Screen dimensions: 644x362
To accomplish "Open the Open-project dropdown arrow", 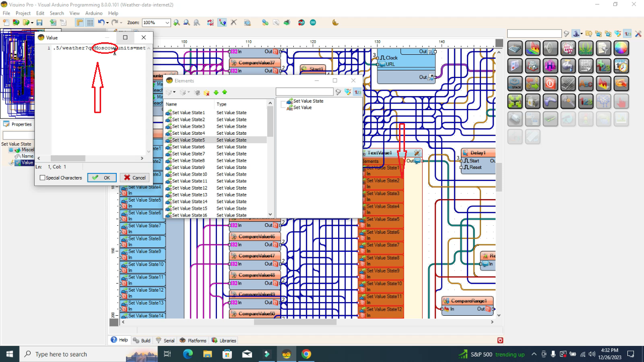I will click(x=32, y=23).
